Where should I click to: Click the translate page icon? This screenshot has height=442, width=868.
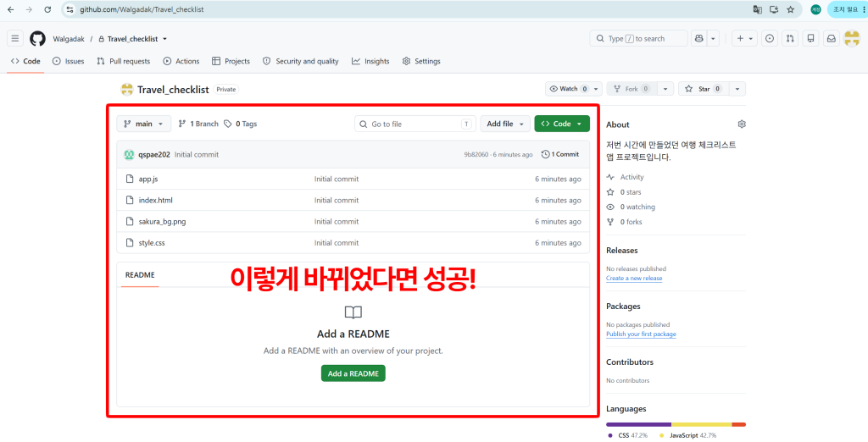tap(757, 9)
